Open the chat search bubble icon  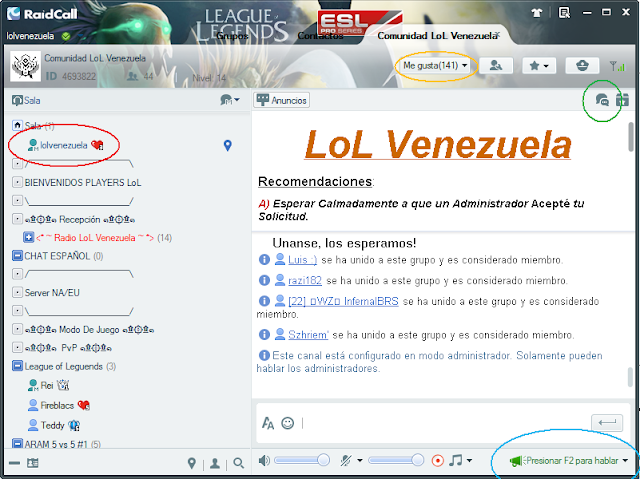602,100
